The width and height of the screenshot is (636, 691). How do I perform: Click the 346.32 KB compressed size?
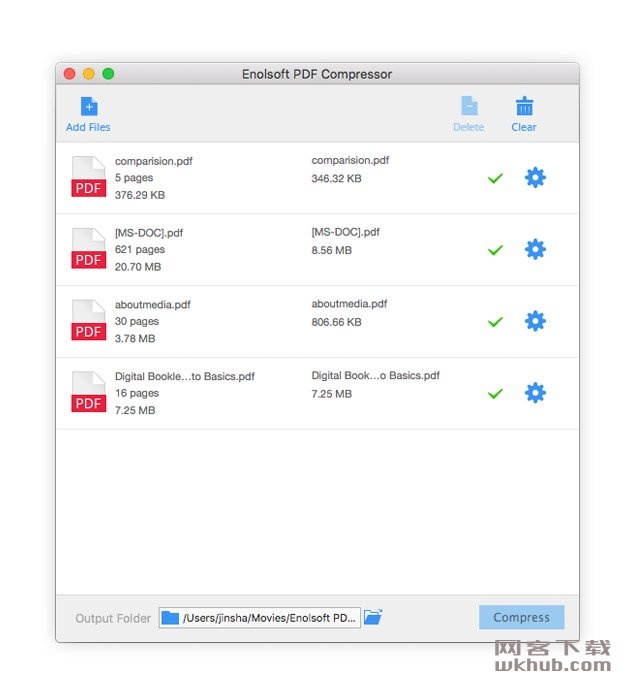(336, 178)
